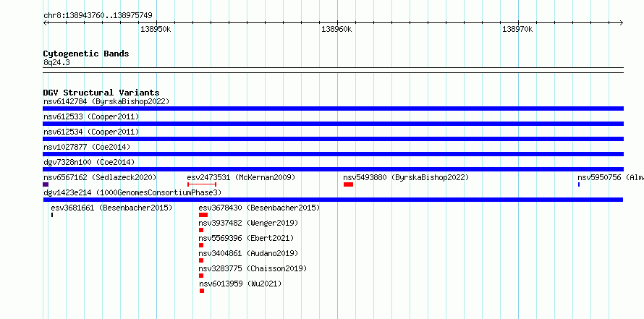
Task: Click the right arrowhead of the ruler
Action: 621,23
